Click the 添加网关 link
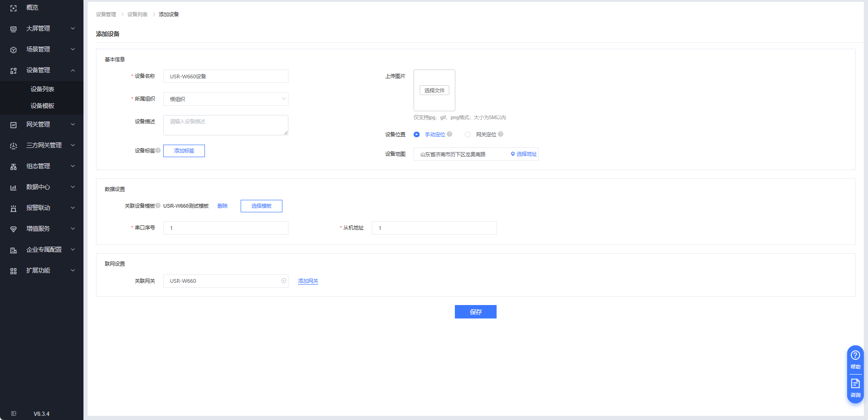Screen dimensions: 868x420 308,281
